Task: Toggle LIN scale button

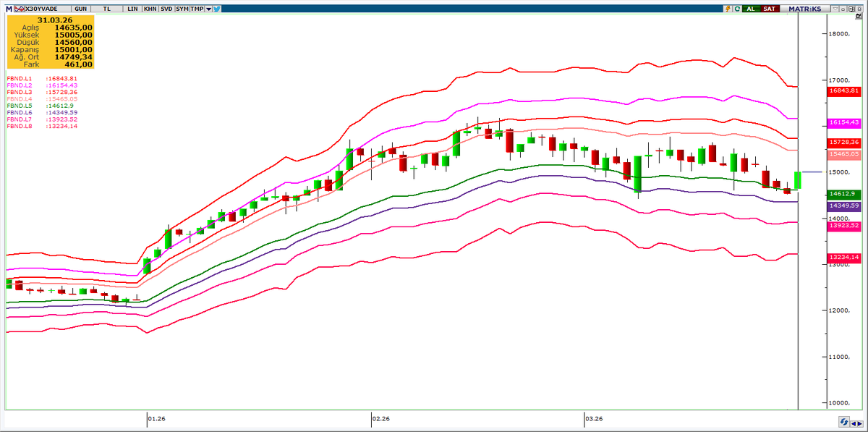Action: click(x=132, y=9)
